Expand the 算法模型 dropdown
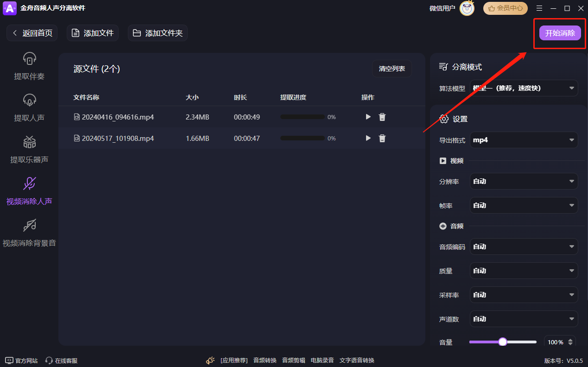588x367 pixels. pyautogui.click(x=524, y=88)
